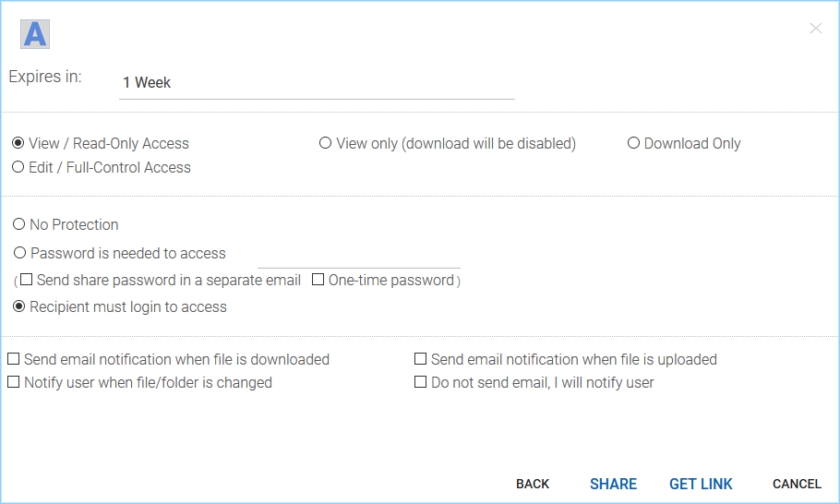Click the GET LINK button
This screenshot has width=840, height=504.
pos(701,485)
